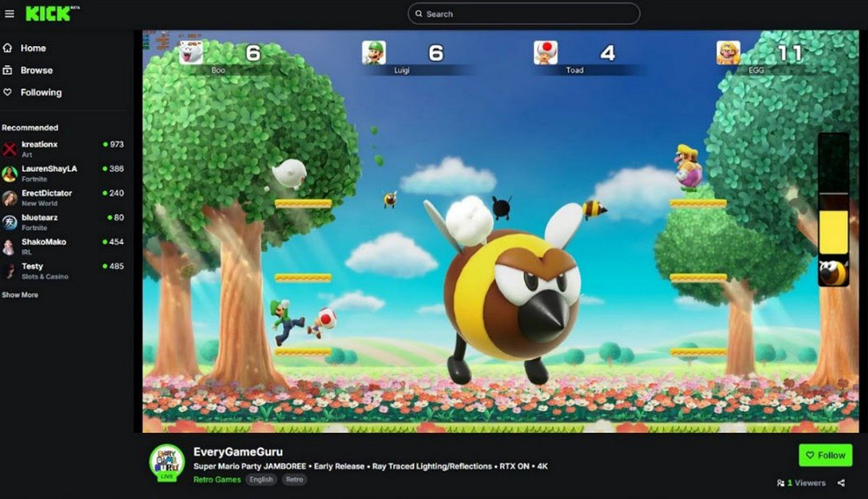Click the Following heart icon
868x499 pixels.
8,92
